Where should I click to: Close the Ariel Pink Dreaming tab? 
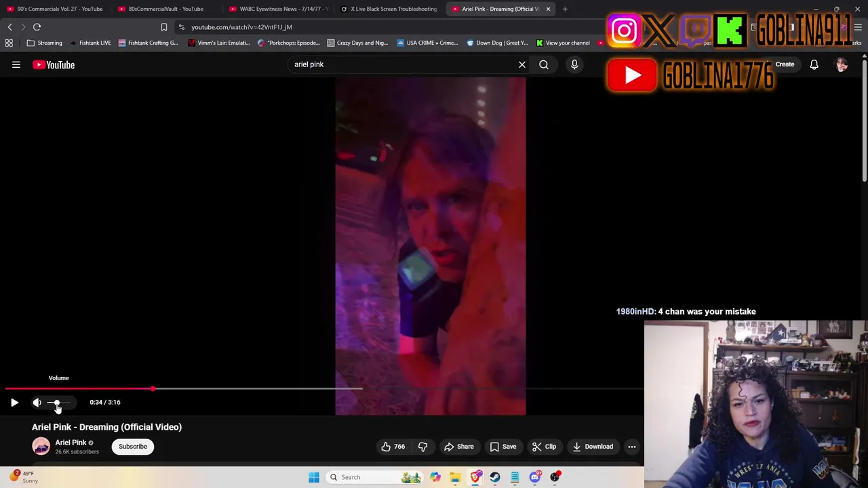548,9
